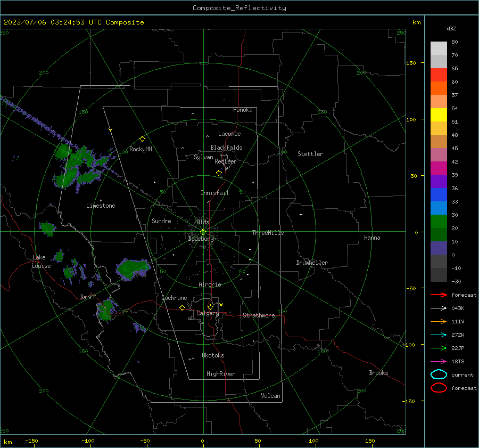Select the Sylvan label on map

tap(203, 157)
